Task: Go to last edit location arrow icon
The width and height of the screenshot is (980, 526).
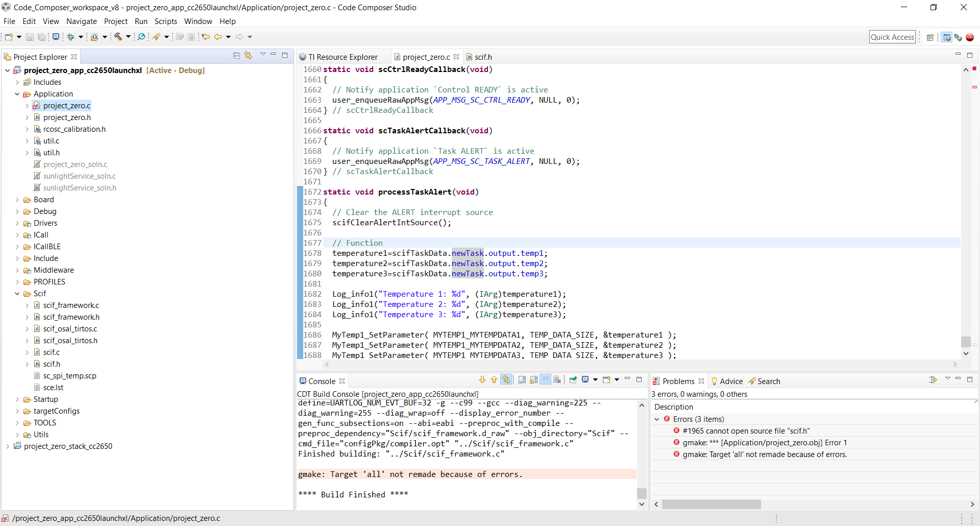Action: [206, 37]
